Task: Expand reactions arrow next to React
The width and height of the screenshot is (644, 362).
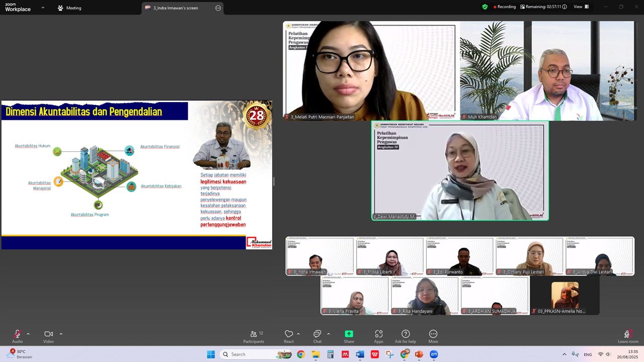Action: click(x=298, y=334)
